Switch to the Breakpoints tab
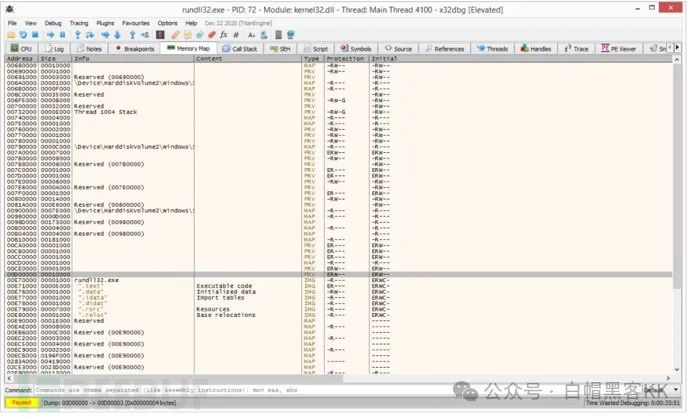The width and height of the screenshot is (690, 419). point(134,48)
